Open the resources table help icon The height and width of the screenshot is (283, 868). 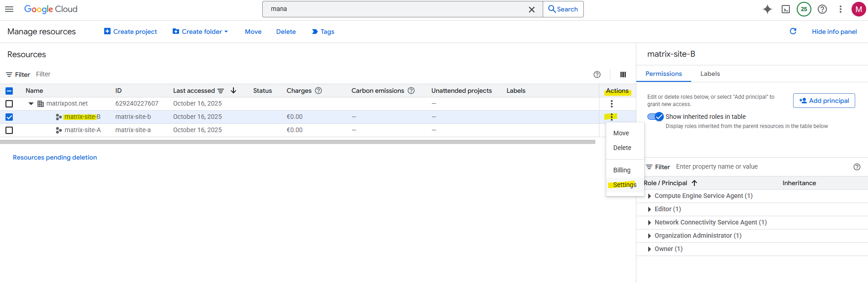coord(597,75)
